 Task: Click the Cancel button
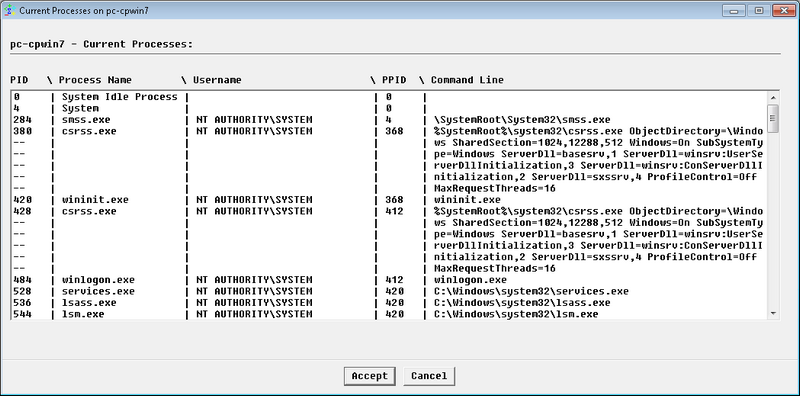click(429, 376)
